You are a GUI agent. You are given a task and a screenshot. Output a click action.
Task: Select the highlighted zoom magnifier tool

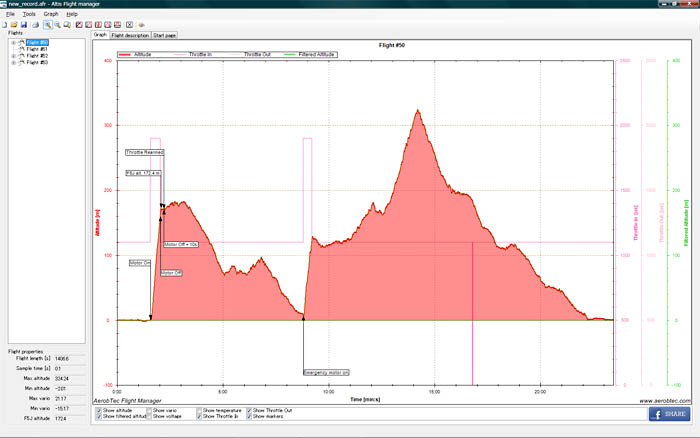click(47, 25)
